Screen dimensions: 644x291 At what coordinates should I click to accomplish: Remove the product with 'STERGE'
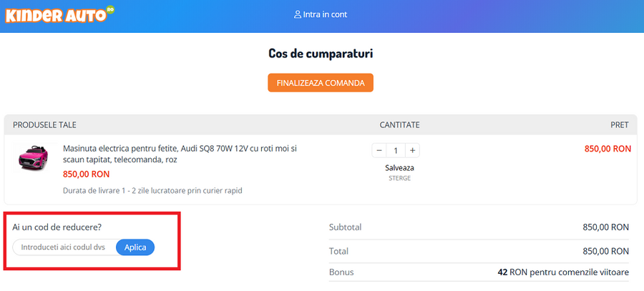[399, 178]
